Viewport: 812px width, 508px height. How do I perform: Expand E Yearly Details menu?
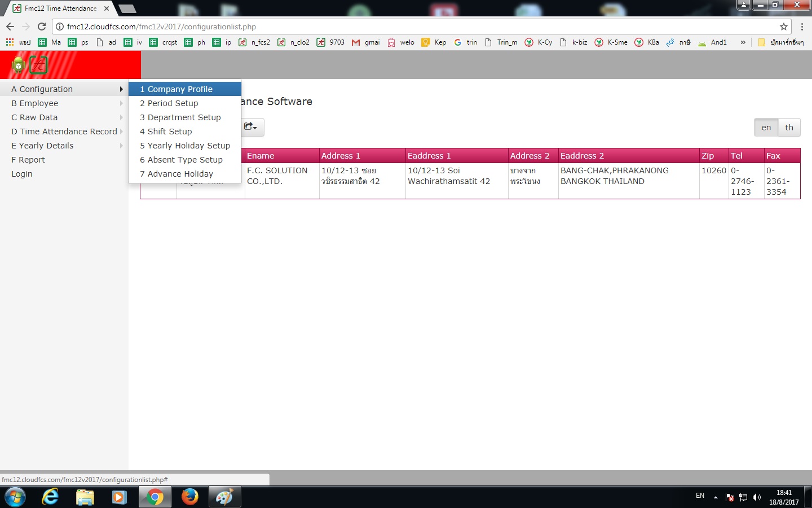[x=64, y=146]
